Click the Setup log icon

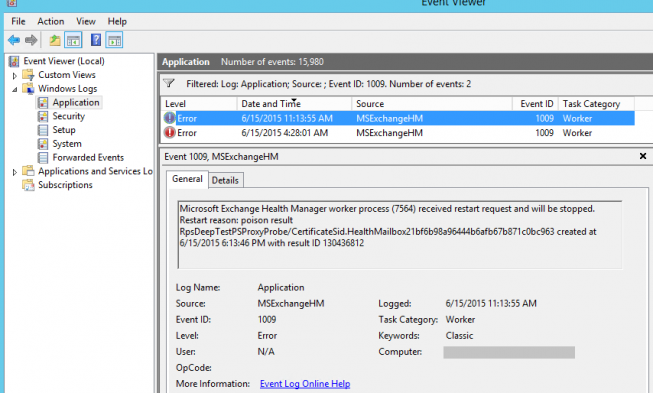43,130
